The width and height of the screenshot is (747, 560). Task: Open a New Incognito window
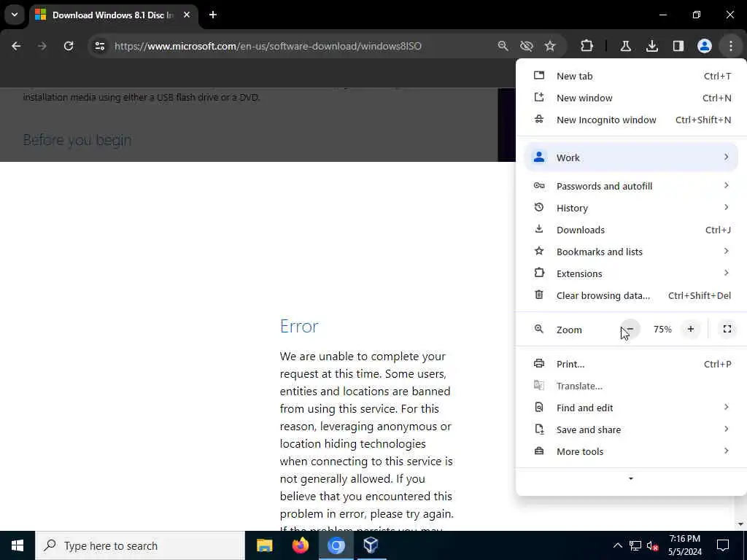631,120
